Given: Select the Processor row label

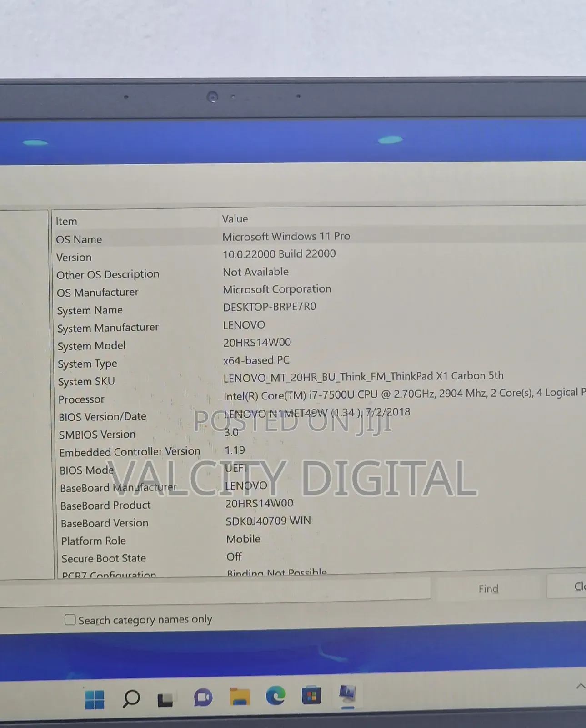Looking at the screenshot, I should click(81, 399).
